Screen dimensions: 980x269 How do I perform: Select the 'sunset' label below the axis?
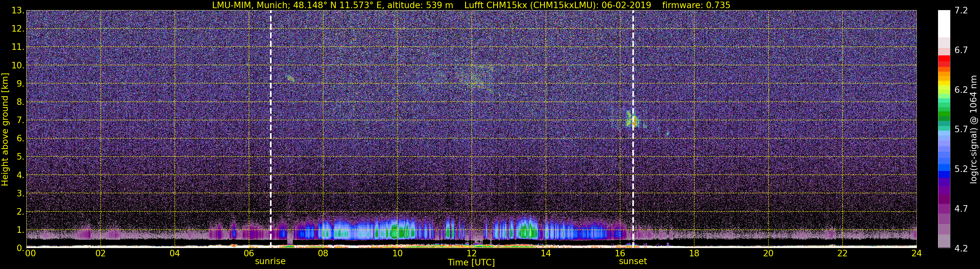[x=633, y=262]
